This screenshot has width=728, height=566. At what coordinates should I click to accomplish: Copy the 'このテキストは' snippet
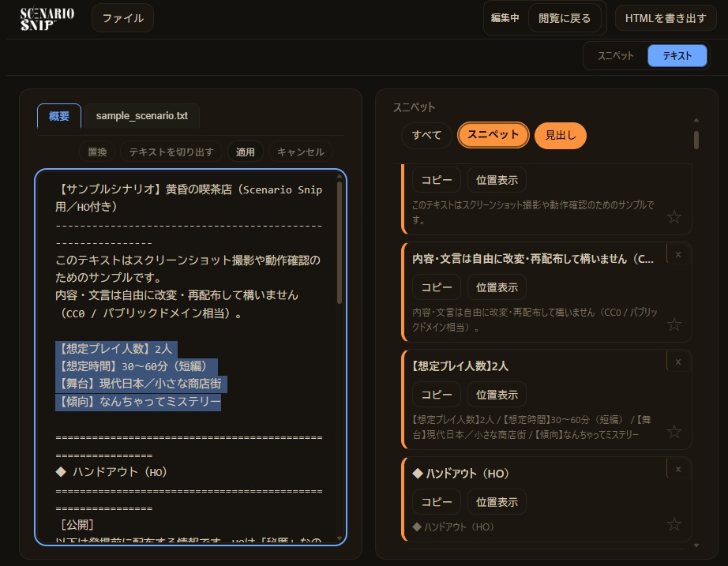pos(437,180)
